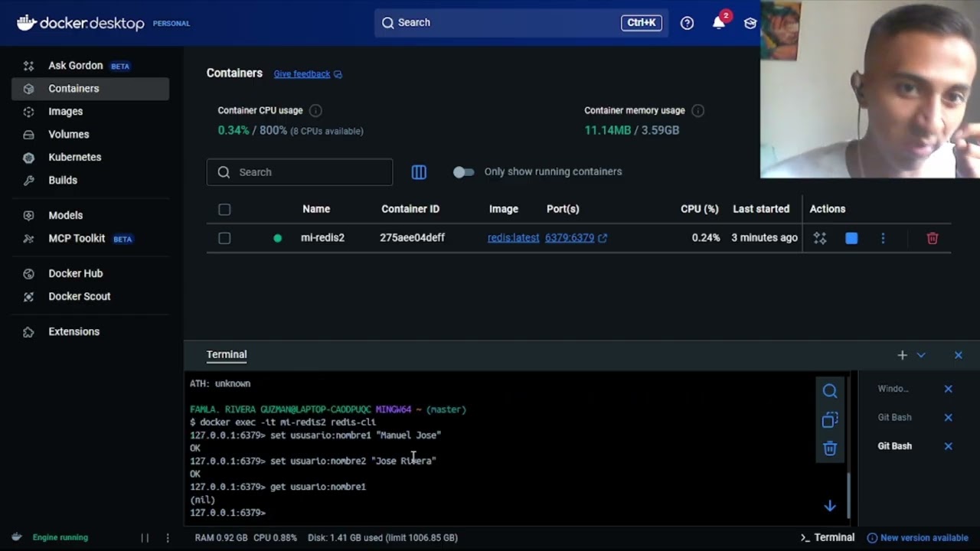Image resolution: width=980 pixels, height=551 pixels.
Task: Click New version available notice
Action: pyautogui.click(x=917, y=538)
